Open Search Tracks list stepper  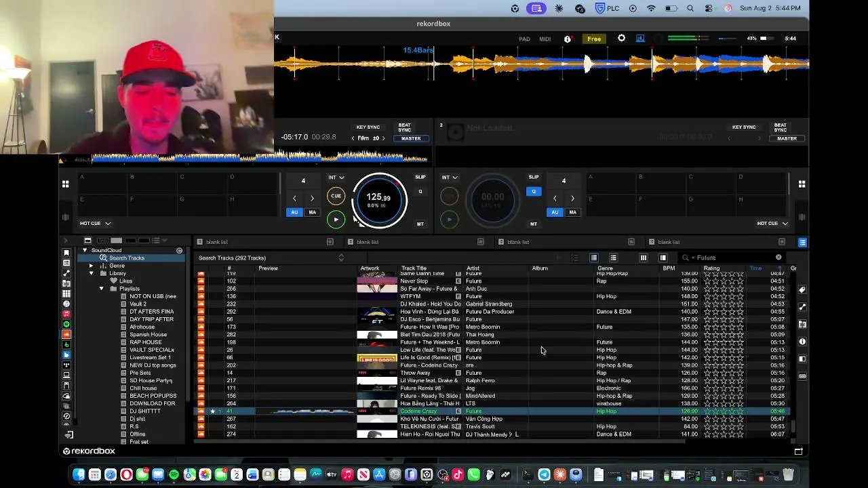click(341, 258)
